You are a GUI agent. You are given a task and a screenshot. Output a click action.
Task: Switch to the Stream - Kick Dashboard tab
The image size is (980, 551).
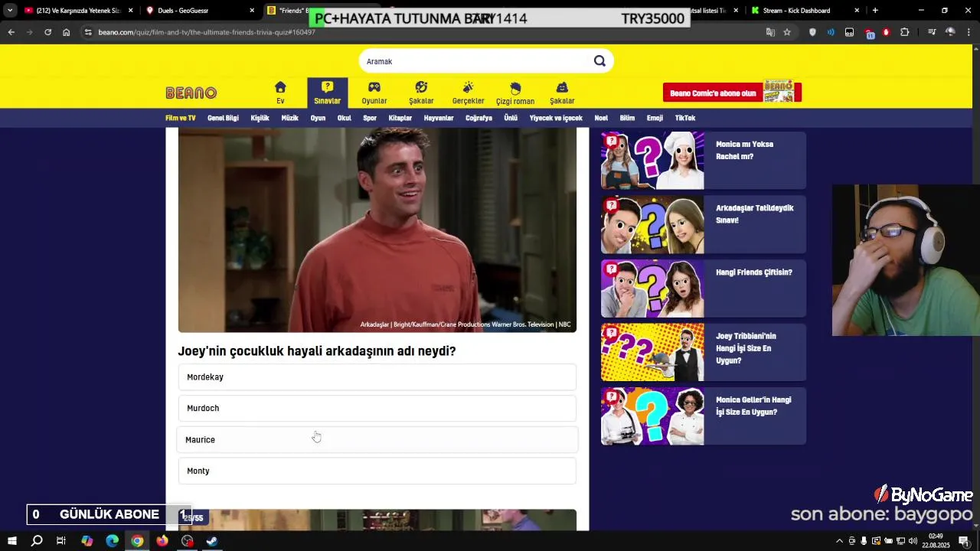click(804, 11)
